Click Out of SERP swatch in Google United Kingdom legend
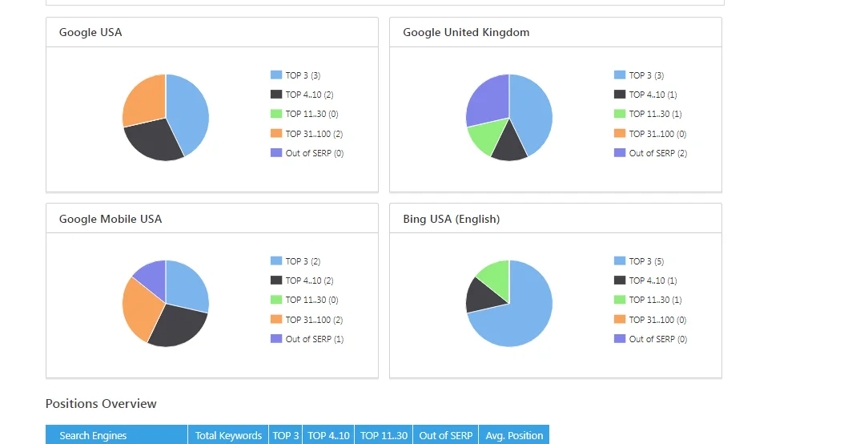868x444 pixels. [620, 153]
